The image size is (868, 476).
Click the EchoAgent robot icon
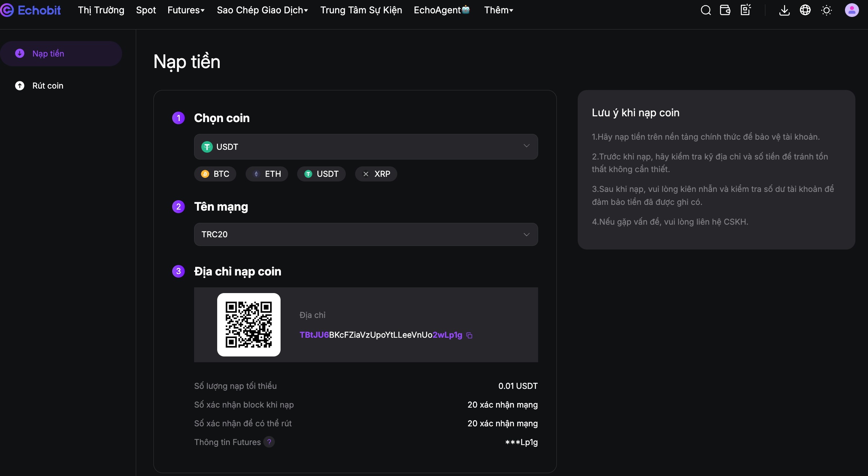(466, 9)
